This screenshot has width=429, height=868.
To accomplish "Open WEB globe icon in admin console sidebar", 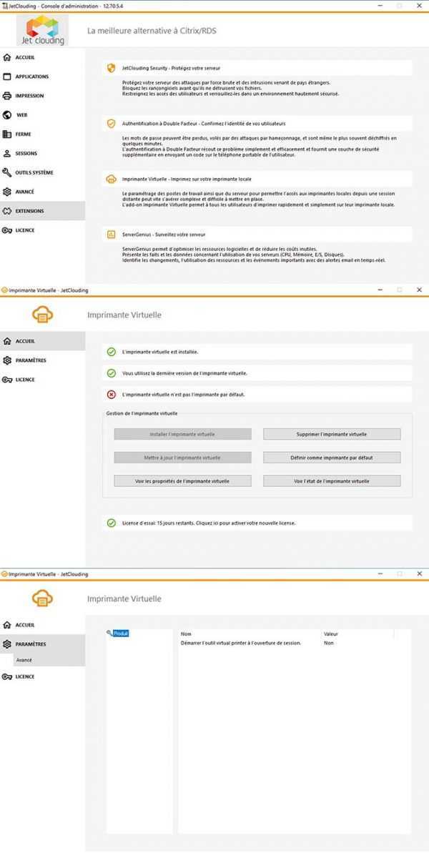I will 7,115.
